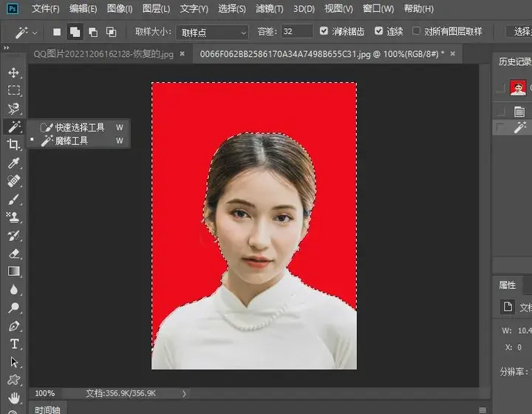The height and width of the screenshot is (414, 532).
Task: Select the Crop tool
Action: pyautogui.click(x=13, y=145)
